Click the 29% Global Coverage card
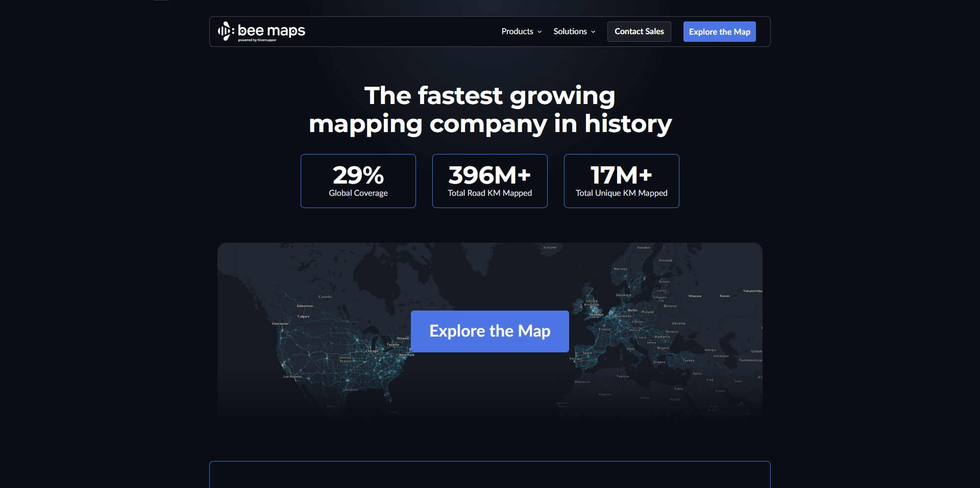 (x=358, y=181)
